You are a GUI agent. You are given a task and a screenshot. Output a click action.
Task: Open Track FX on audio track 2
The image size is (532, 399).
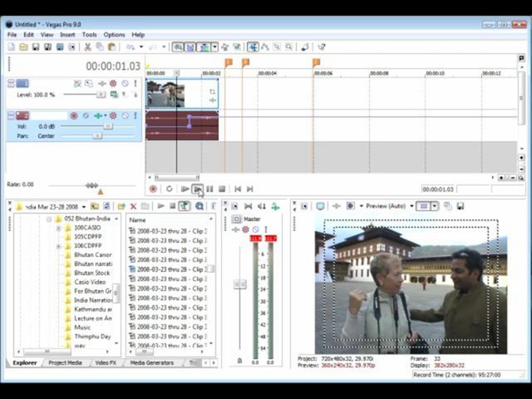[x=99, y=116]
